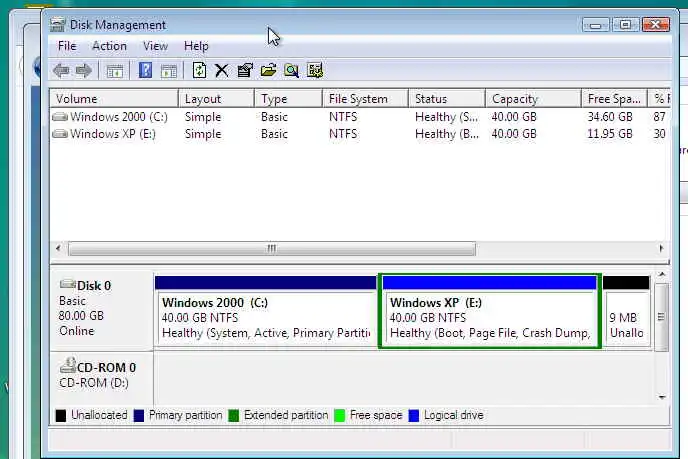The image size is (688, 459).
Task: Click the Healthy (S... status cell
Action: pyautogui.click(x=446, y=117)
